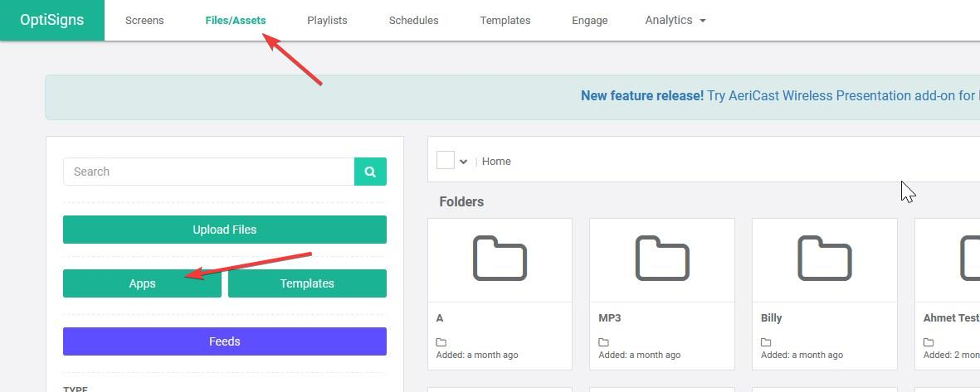The height and width of the screenshot is (392, 980).
Task: Open the Ahmet Test folder icon
Action: tap(967, 258)
